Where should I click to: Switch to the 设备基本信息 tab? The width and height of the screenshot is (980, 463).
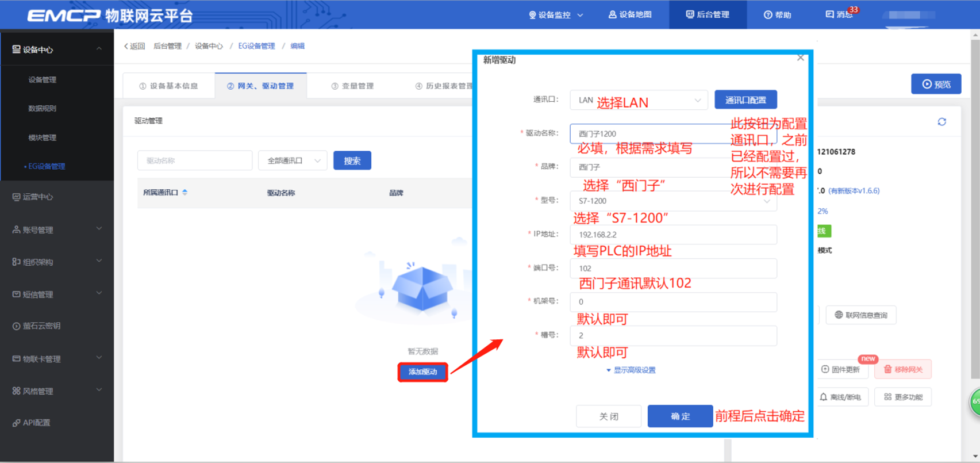pos(168,86)
